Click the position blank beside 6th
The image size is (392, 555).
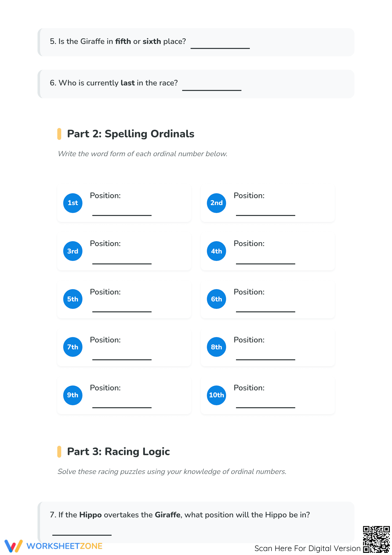265,311
